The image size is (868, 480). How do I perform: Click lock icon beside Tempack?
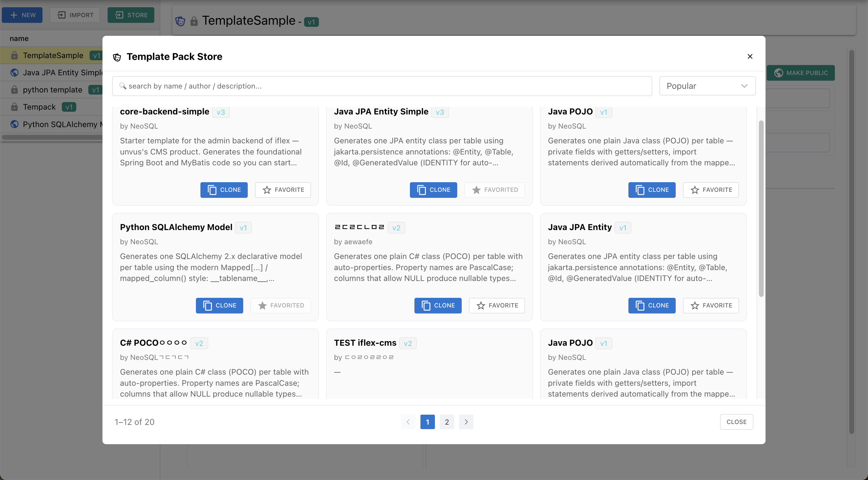(14, 107)
